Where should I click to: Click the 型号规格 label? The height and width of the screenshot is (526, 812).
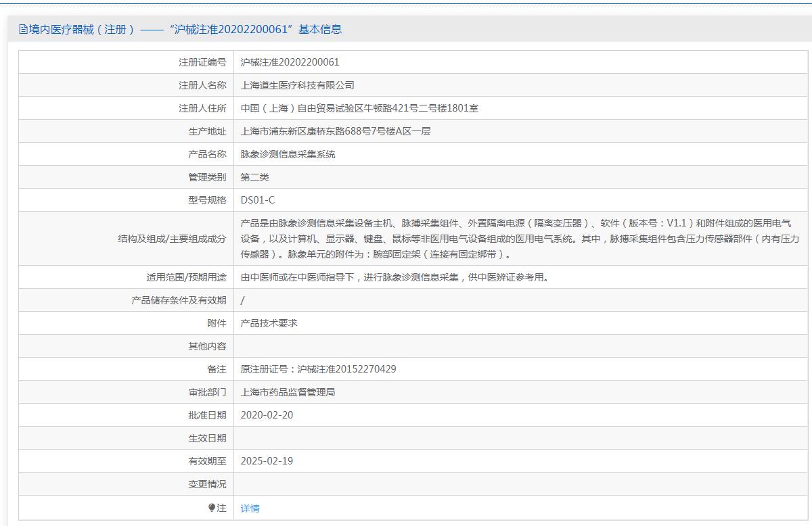(207, 200)
